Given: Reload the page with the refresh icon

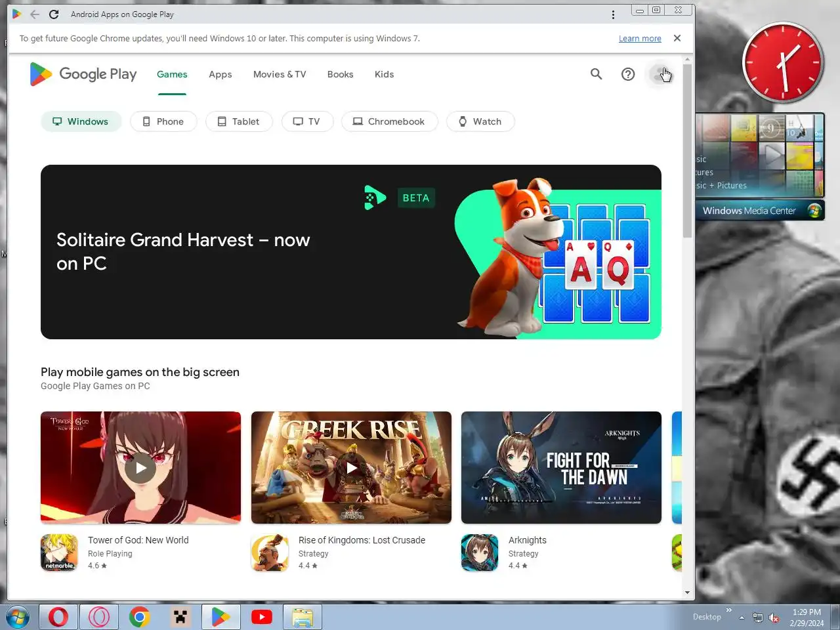Looking at the screenshot, I should [x=54, y=14].
